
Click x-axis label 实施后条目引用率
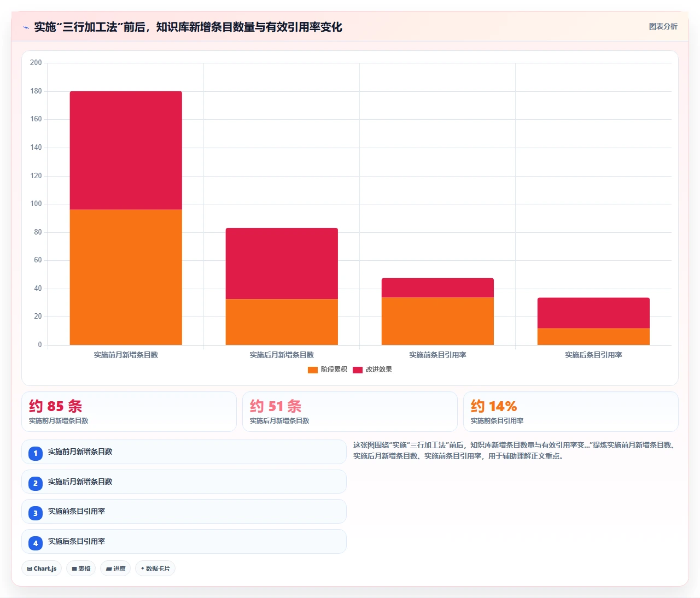pyautogui.click(x=593, y=355)
